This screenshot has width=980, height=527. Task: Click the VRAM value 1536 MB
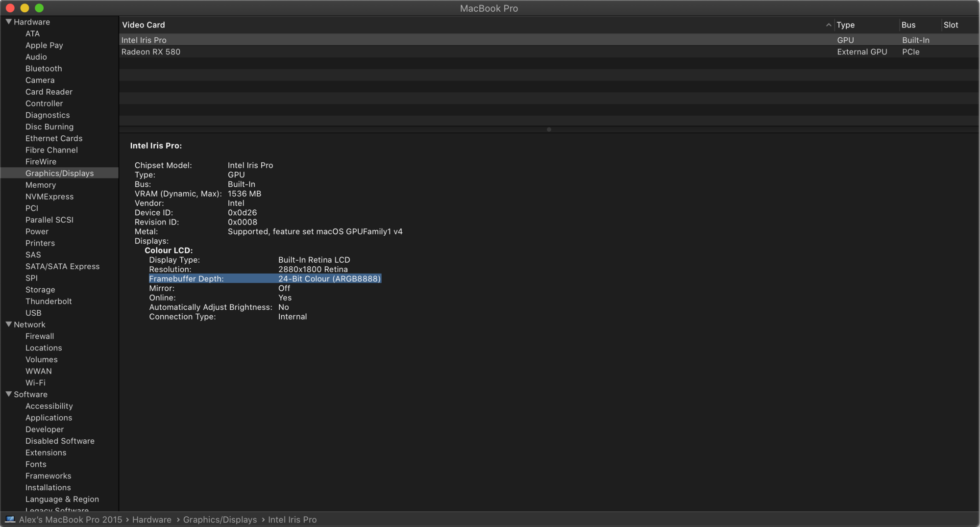pos(245,194)
